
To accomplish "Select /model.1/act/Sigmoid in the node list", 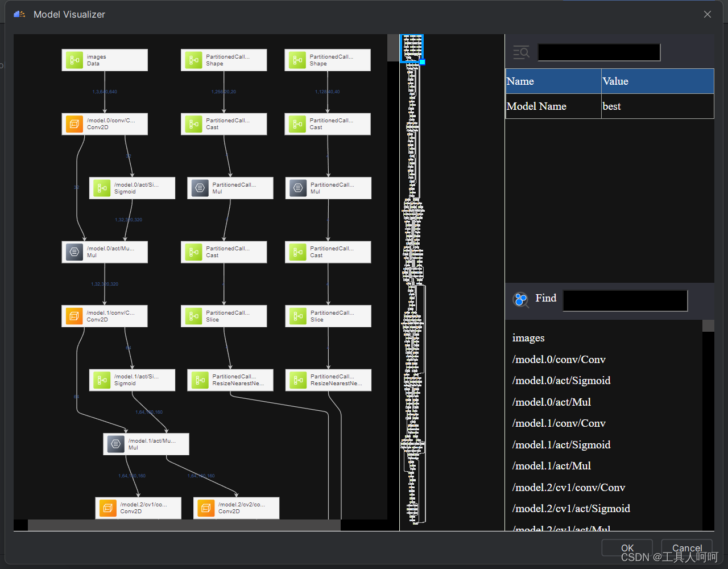I will [561, 445].
